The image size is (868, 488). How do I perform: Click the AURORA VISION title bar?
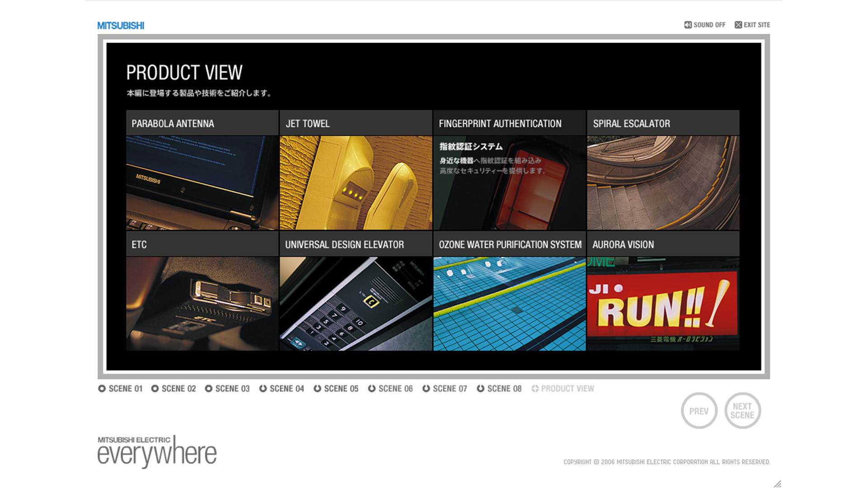click(x=663, y=244)
